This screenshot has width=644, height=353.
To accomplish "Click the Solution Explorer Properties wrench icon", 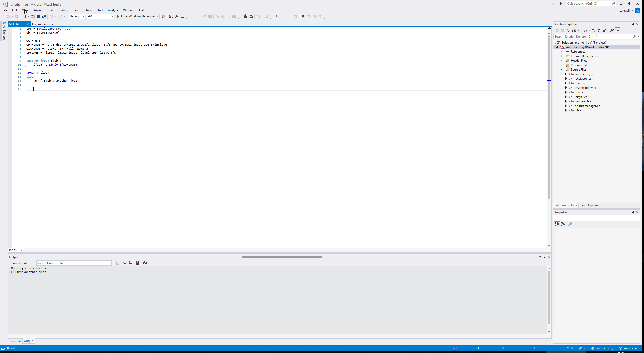I will coord(612,30).
